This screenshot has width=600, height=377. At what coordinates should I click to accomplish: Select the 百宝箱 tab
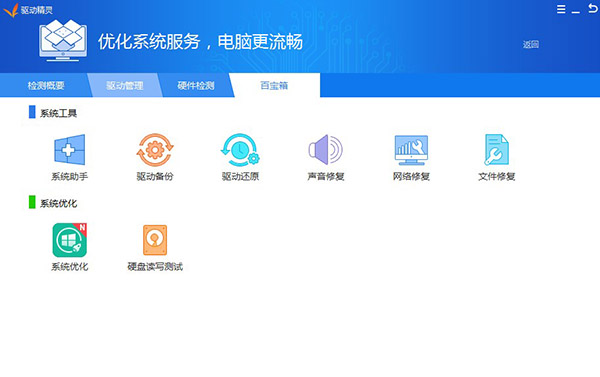(274, 85)
